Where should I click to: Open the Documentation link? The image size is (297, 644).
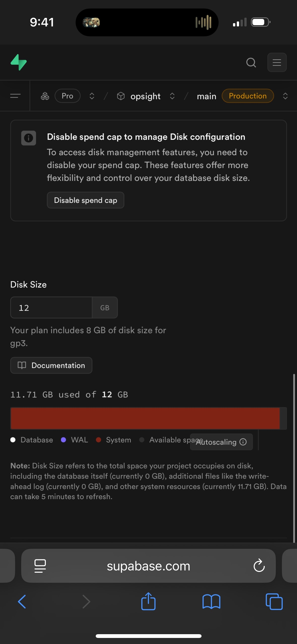(51, 365)
